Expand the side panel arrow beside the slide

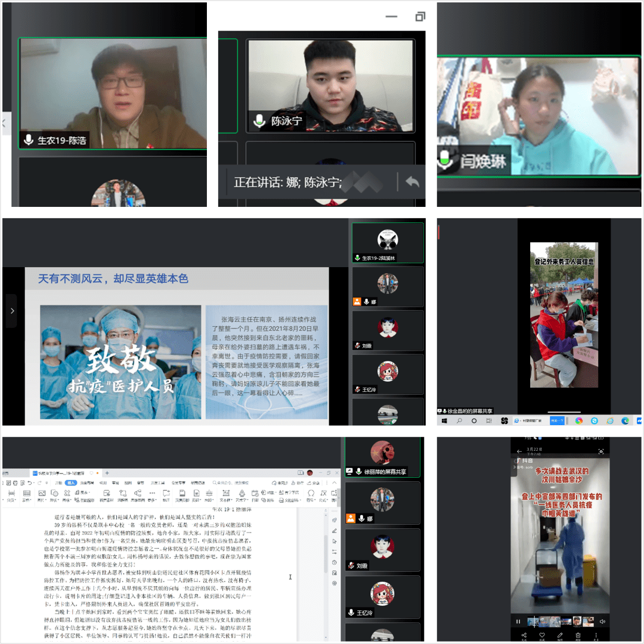tap(12, 311)
